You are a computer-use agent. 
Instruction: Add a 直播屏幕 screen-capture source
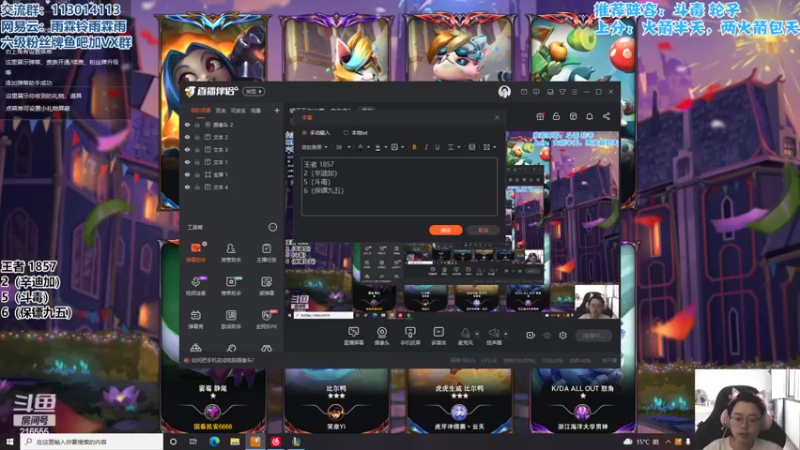[x=353, y=336]
